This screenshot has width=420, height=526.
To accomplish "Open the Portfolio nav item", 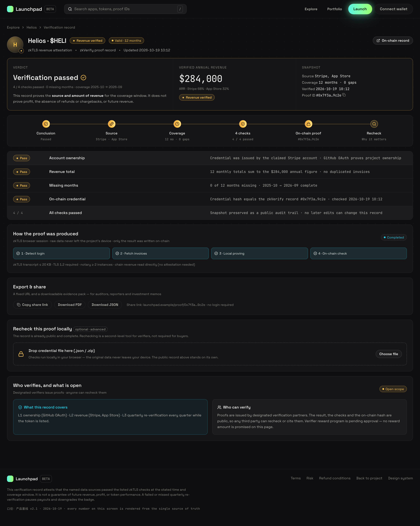I will coord(334,9).
